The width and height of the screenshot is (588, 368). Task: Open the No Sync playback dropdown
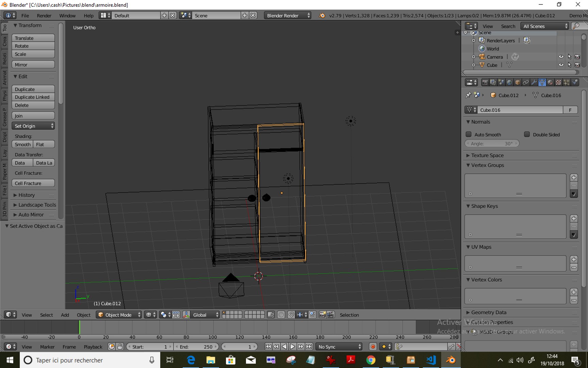[339, 347]
